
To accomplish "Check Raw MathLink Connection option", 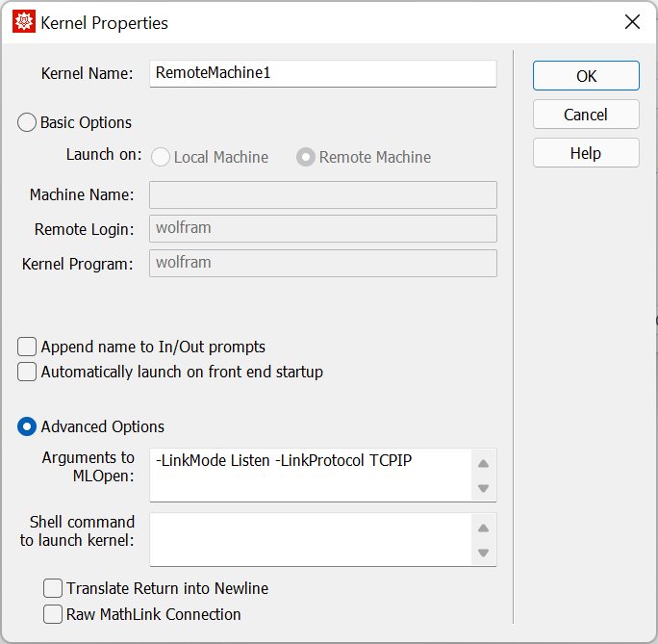I will (54, 614).
